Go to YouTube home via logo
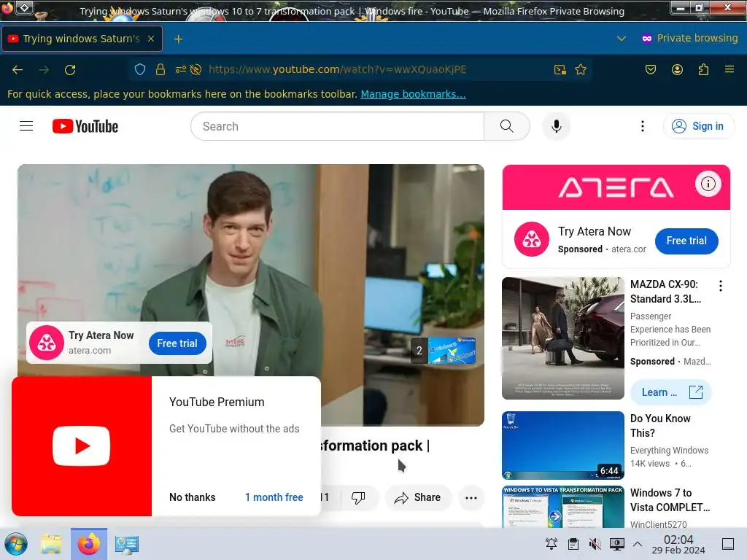This screenshot has height=560, width=747. point(85,126)
